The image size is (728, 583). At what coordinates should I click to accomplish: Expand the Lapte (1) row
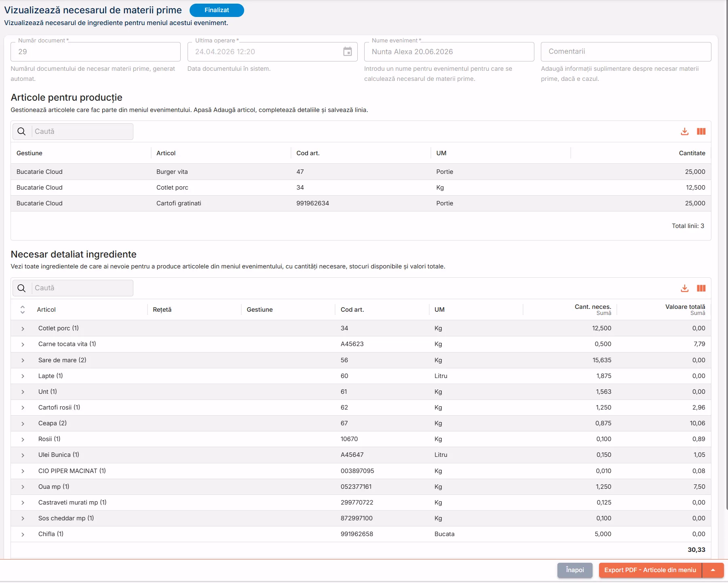[x=23, y=376]
